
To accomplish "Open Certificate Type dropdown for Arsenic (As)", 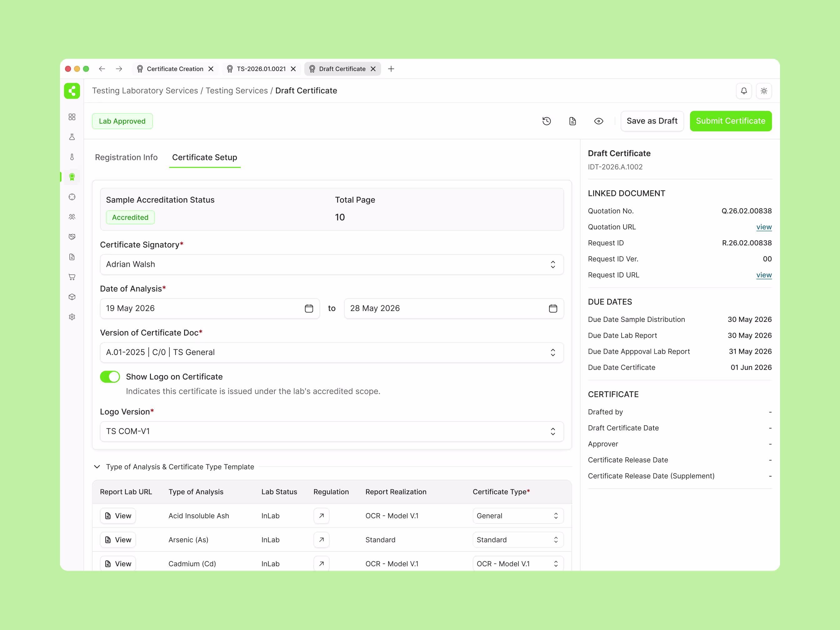I will (518, 540).
